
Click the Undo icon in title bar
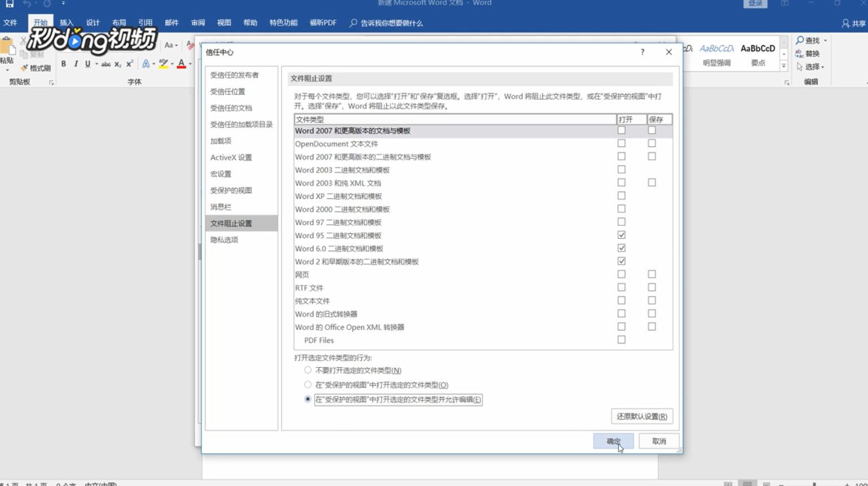(27, 3)
